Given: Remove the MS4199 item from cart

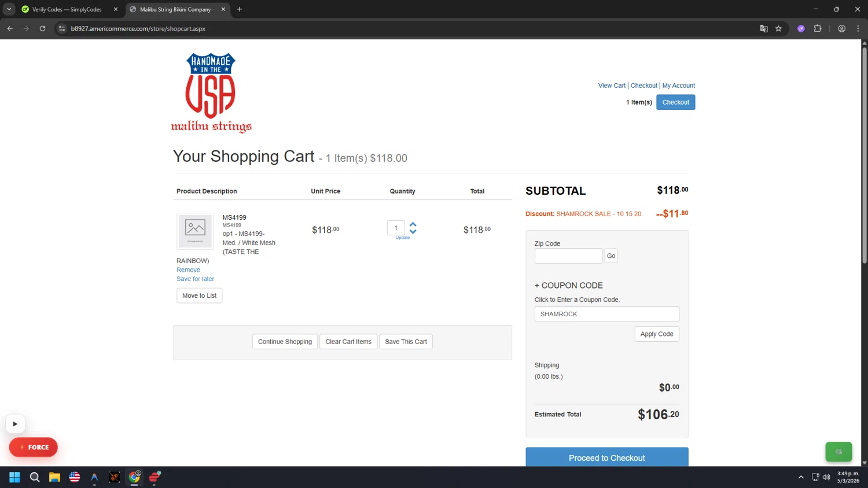Looking at the screenshot, I should (188, 270).
